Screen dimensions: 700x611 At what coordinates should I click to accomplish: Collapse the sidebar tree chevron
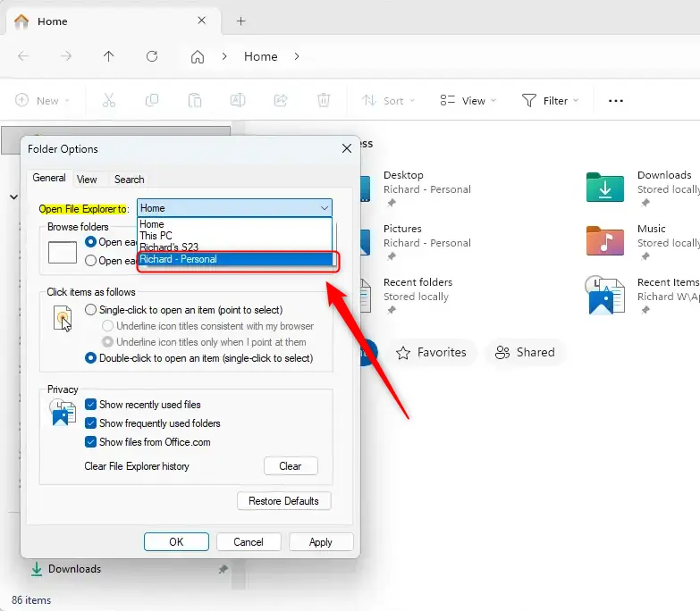[13, 197]
